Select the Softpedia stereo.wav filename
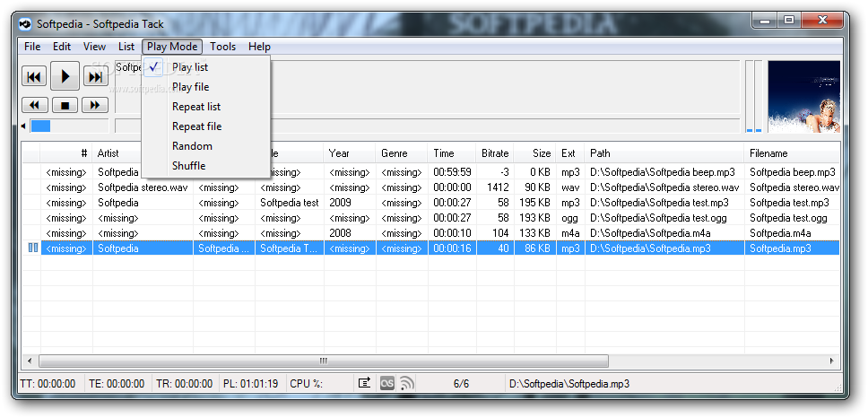868x418 pixels. pyautogui.click(x=794, y=187)
